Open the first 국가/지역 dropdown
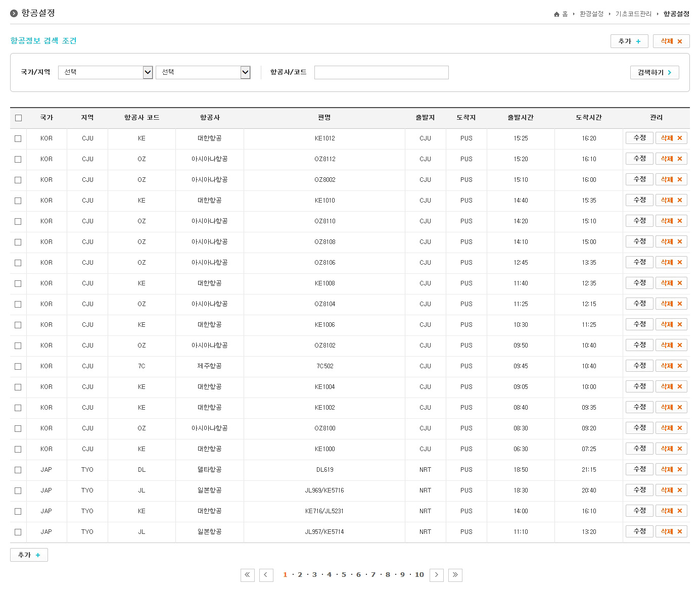Image resolution: width=700 pixels, height=592 pixels. pos(105,72)
